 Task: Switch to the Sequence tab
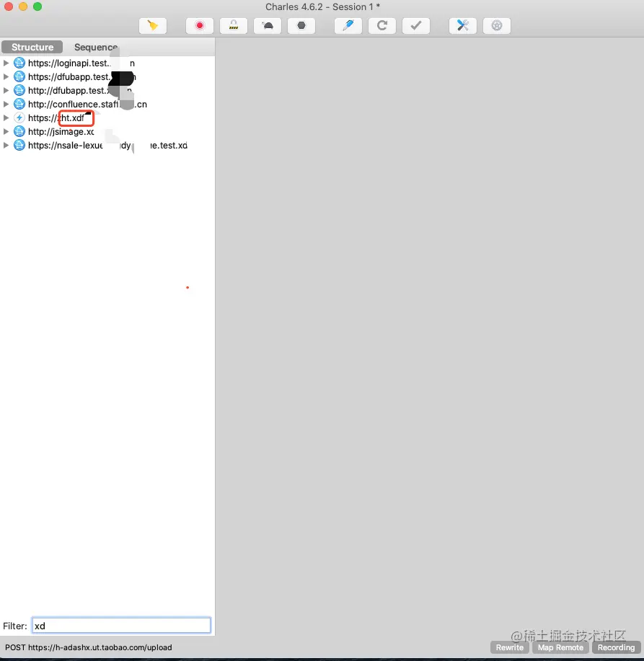(96, 47)
